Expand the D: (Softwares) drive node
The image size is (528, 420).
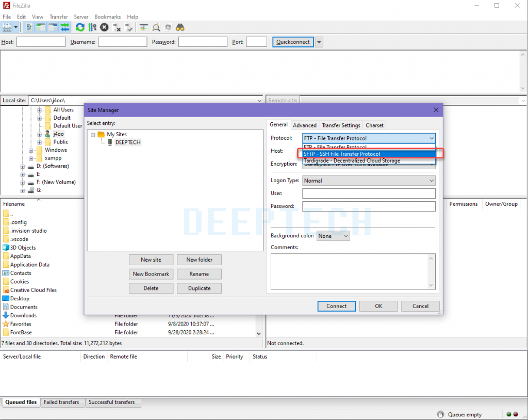tap(23, 167)
